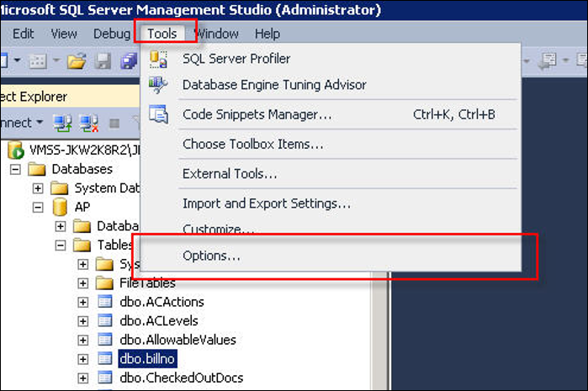Click the dbo.AllowableValues table icon
588x391 pixels.
[x=105, y=340]
